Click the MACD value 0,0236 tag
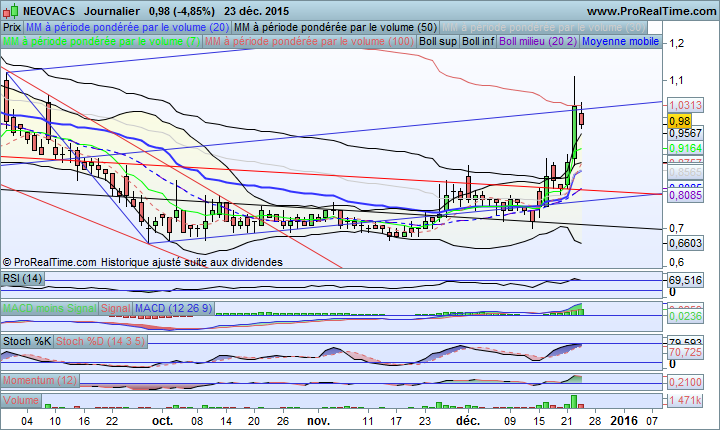 (685, 316)
